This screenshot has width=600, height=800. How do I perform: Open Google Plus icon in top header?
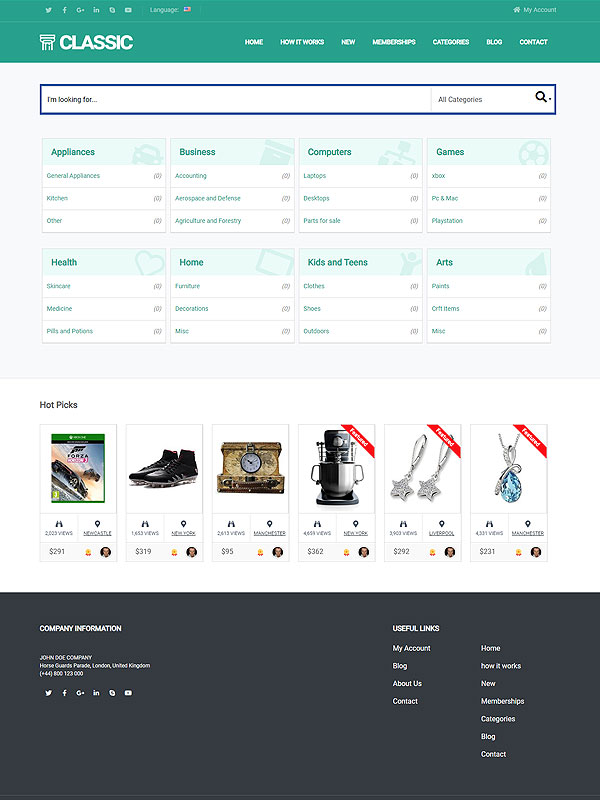pos(80,10)
